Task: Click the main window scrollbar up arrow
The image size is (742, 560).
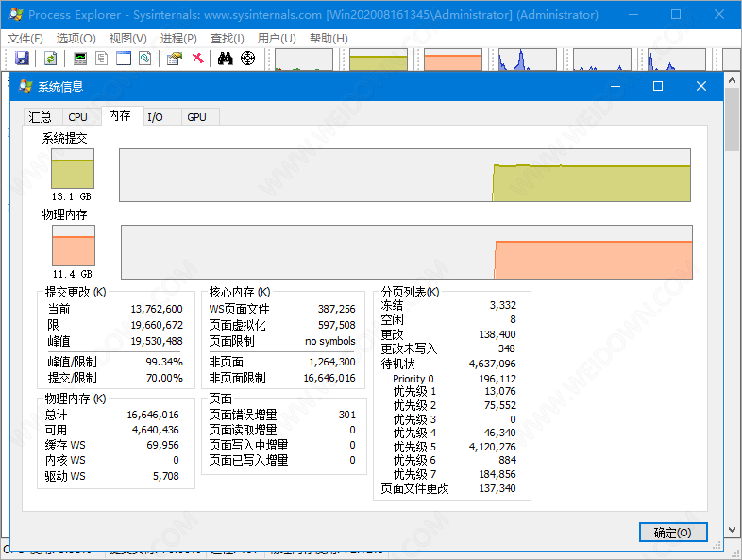Action: click(732, 80)
